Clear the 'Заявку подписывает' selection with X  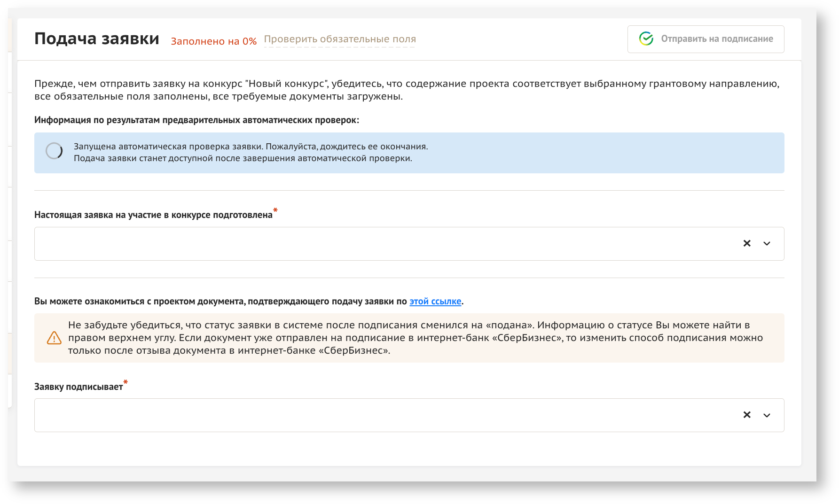click(x=747, y=415)
